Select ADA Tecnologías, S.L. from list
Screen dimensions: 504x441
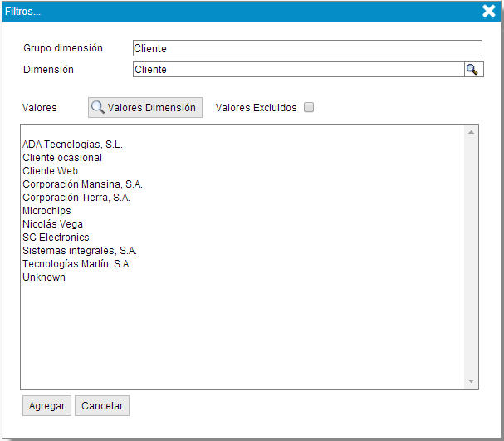click(72, 145)
